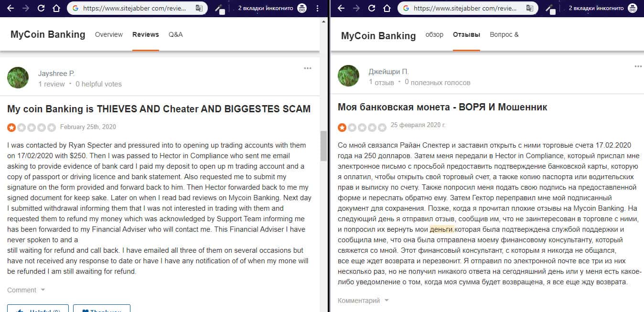Click the incognito icon in the right browser window
The height and width of the screenshot is (312, 644).
coord(633,8)
